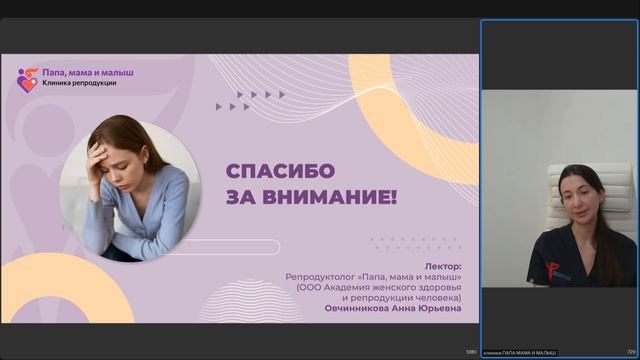Screen dimensions: 640x360
Task: Click the '(ООО Академия женского здоровья' line
Action: 379,287
